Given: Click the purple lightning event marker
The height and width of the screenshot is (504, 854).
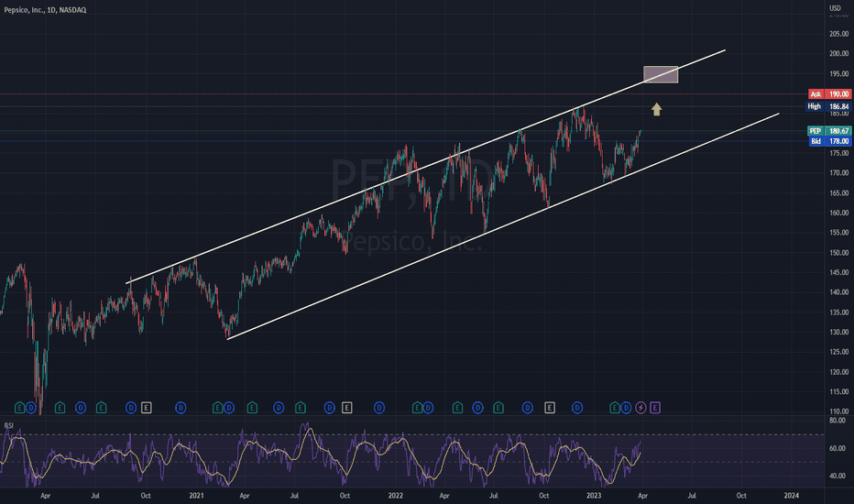Looking at the screenshot, I should coord(641,408).
